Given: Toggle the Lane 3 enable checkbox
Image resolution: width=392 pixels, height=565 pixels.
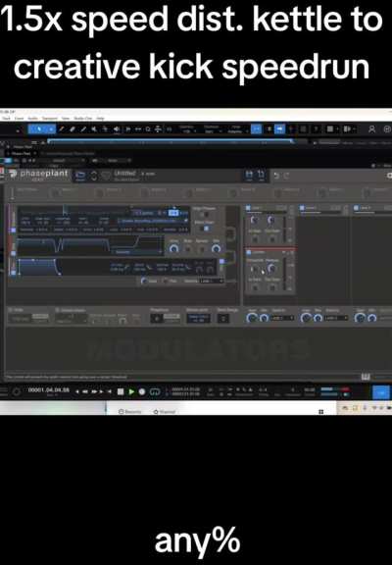Looking at the screenshot, I should (x=356, y=208).
